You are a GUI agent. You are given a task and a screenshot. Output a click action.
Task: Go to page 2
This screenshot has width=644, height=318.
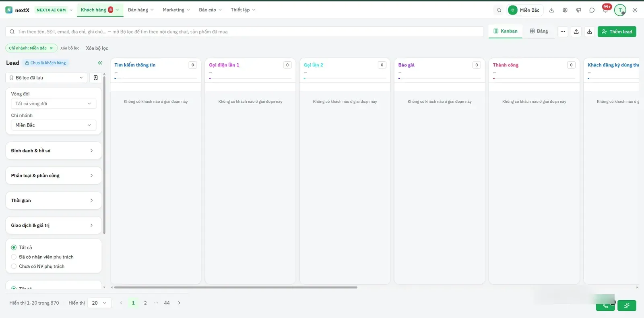tap(145, 303)
